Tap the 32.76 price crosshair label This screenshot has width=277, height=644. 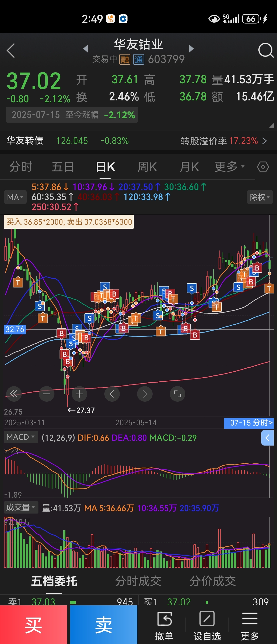[15, 329]
